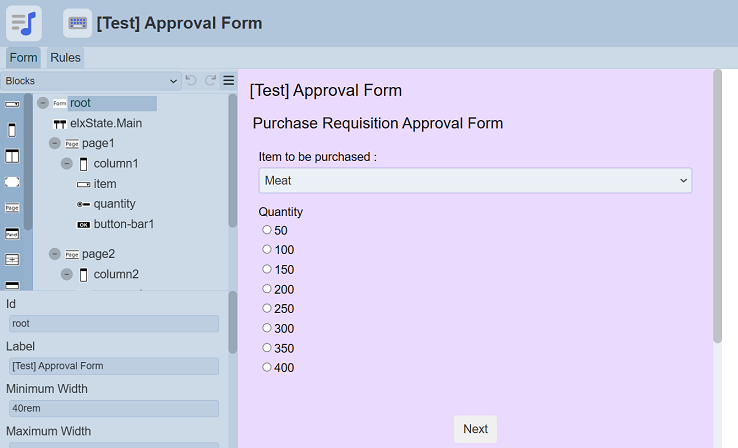
Task: Select the Panel block in palette
Action: point(12,234)
